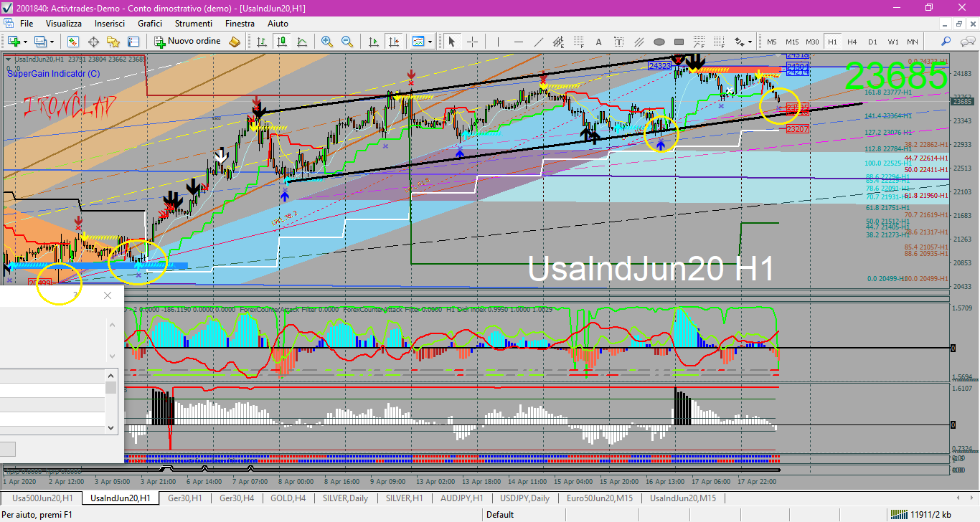
Task: Zoom out of the chart
Action: point(347,42)
